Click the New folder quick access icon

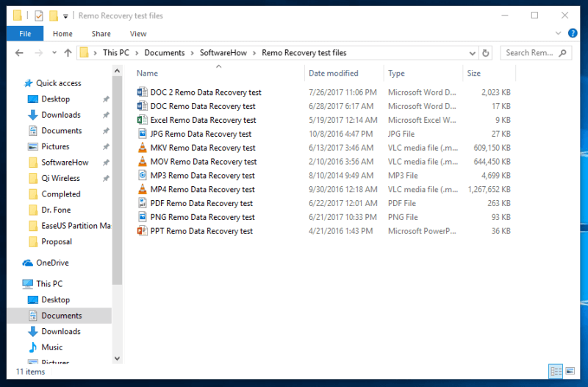(54, 15)
